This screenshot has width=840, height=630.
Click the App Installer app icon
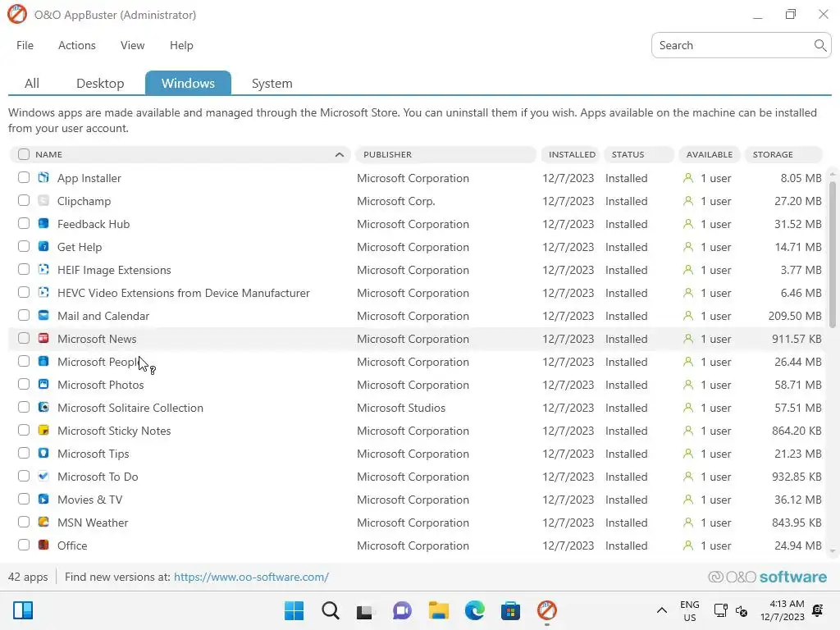pos(43,177)
